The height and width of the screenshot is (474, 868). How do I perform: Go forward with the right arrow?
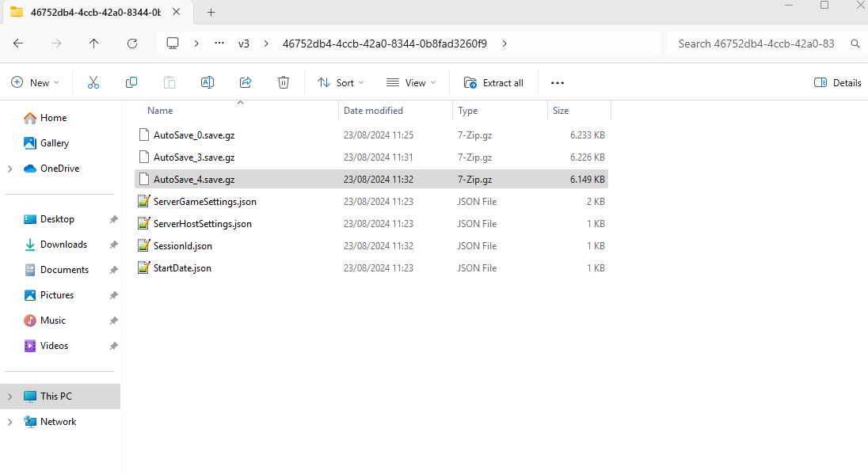pyautogui.click(x=56, y=44)
